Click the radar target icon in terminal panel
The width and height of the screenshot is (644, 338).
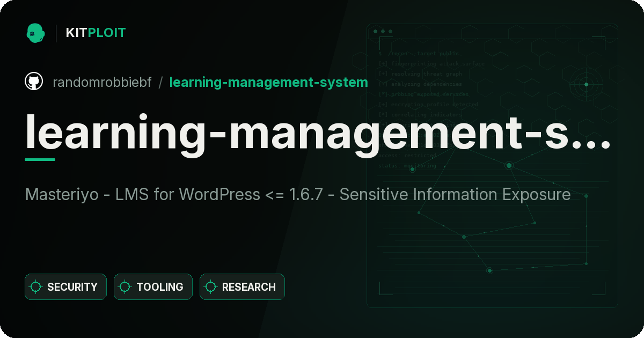pos(586,84)
